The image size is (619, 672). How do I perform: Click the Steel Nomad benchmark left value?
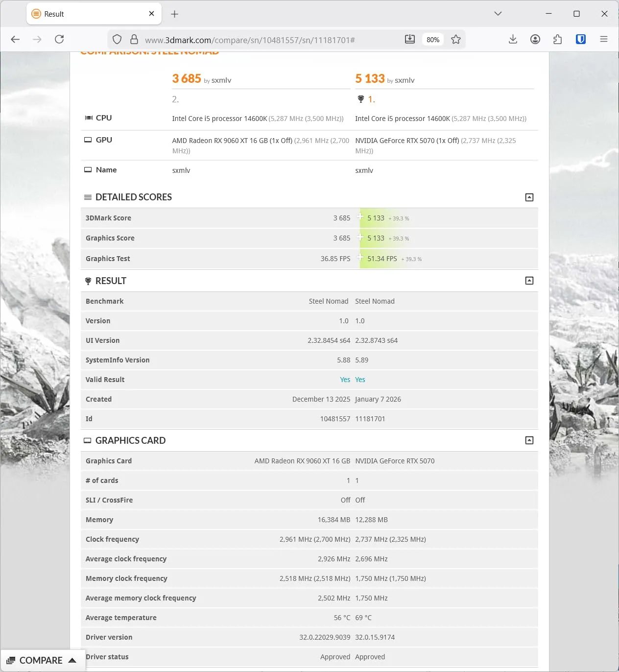(x=329, y=301)
